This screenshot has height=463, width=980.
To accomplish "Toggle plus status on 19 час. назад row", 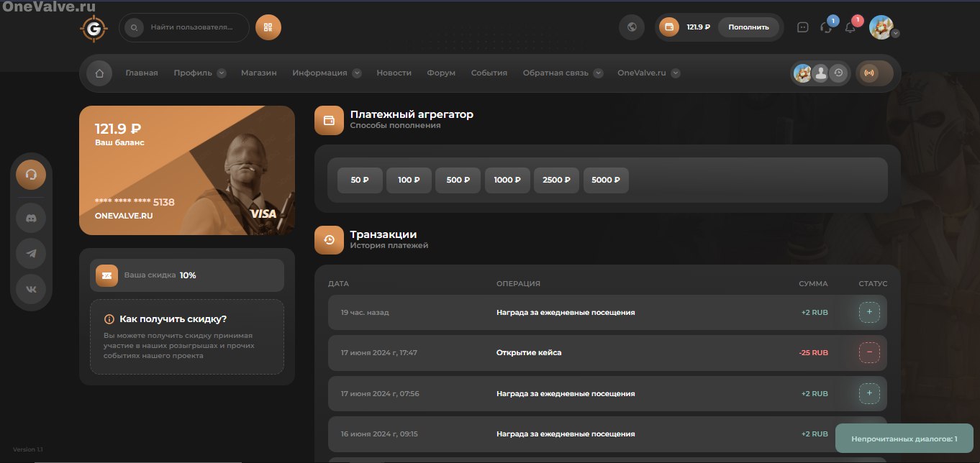I will pyautogui.click(x=869, y=313).
